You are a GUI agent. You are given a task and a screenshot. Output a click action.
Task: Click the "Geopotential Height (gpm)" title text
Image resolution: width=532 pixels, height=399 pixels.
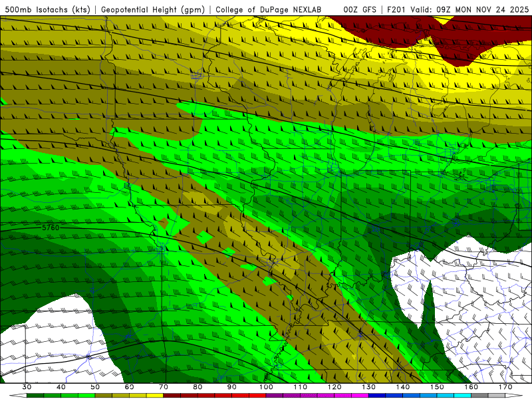[x=153, y=10]
